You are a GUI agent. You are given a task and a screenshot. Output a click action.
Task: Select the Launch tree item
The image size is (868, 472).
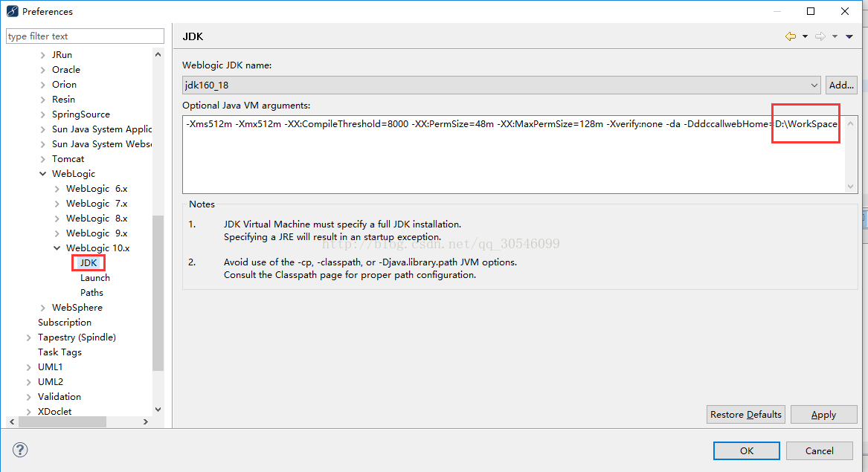[x=95, y=278]
